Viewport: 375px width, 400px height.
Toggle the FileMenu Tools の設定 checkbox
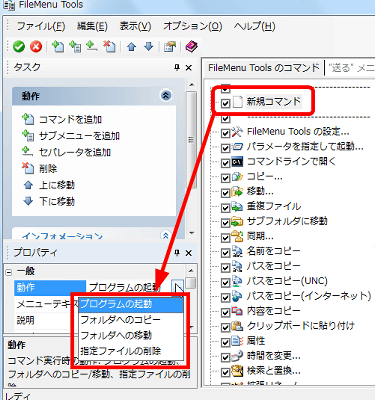pyautogui.click(x=226, y=133)
